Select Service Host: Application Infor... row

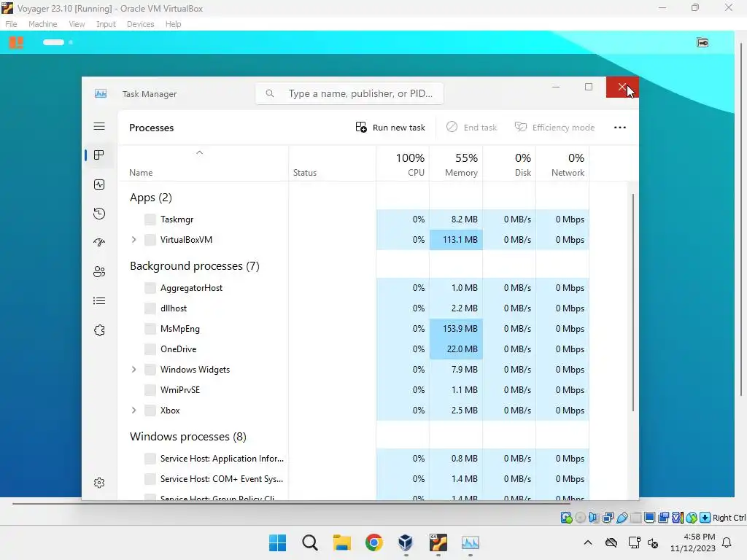[x=353, y=458]
